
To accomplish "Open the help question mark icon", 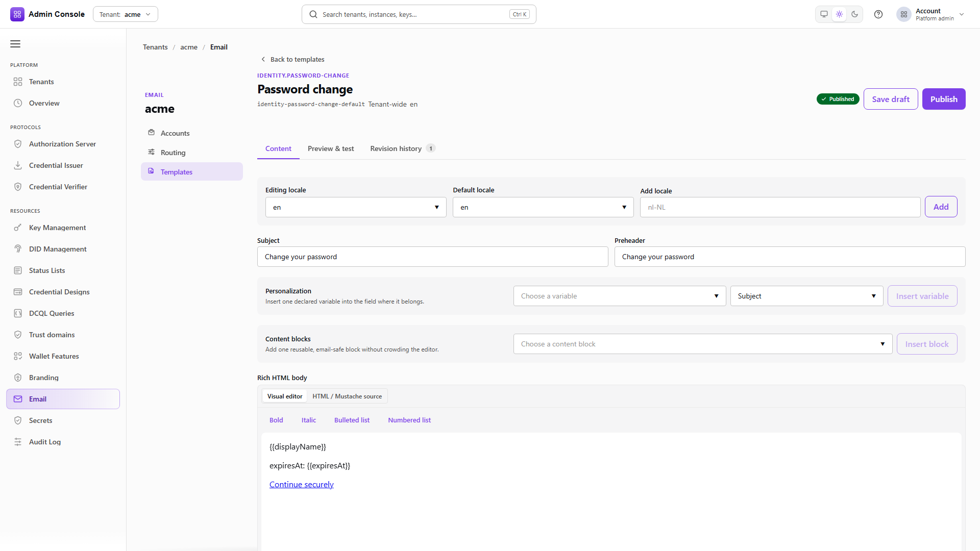I will tap(878, 14).
